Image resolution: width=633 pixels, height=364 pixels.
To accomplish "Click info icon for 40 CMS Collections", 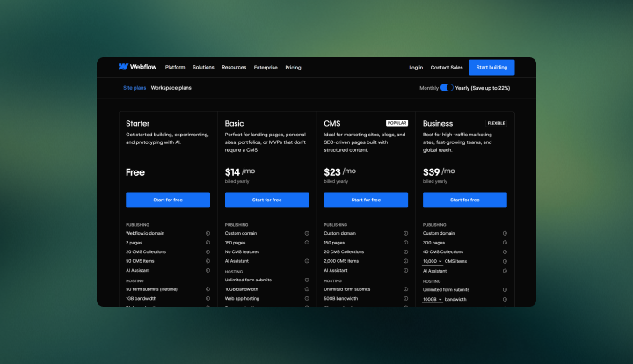I will pos(505,251).
